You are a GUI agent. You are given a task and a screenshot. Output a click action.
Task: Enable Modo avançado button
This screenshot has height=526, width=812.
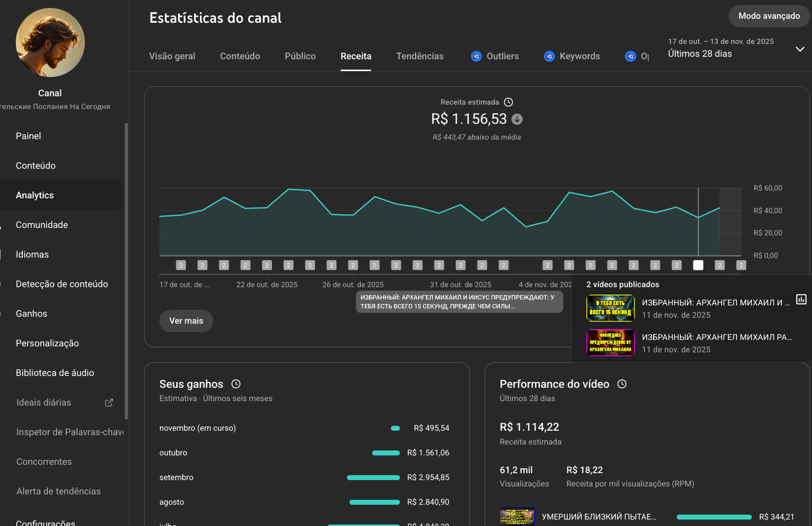click(769, 16)
